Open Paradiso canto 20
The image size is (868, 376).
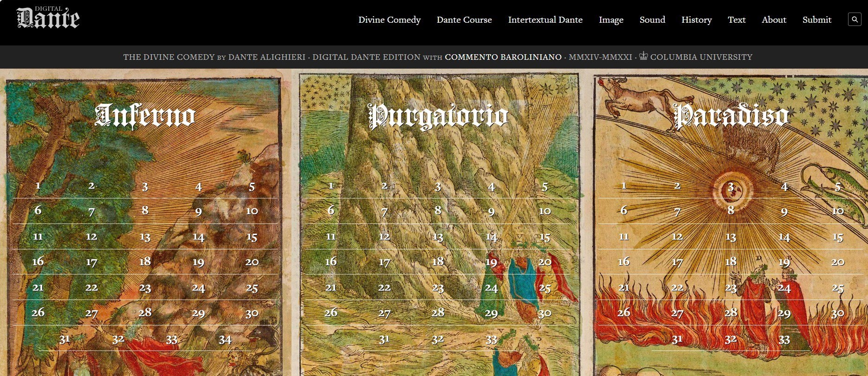(838, 262)
